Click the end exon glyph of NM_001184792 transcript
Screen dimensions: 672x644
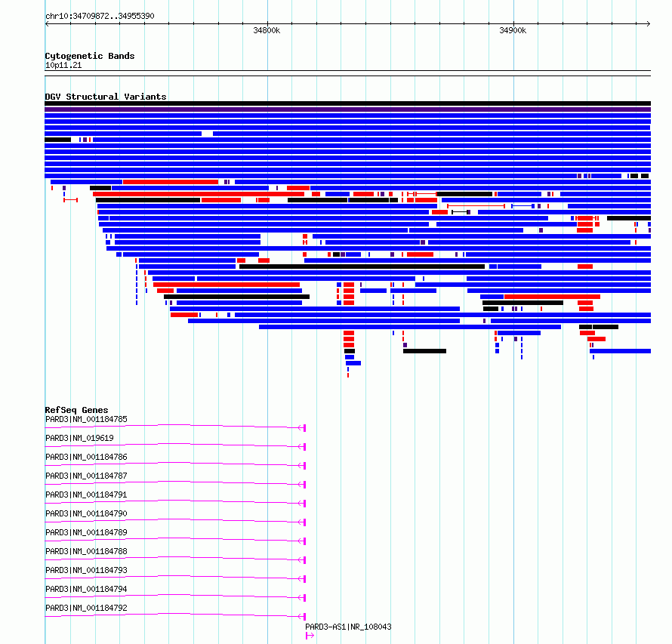point(304,616)
